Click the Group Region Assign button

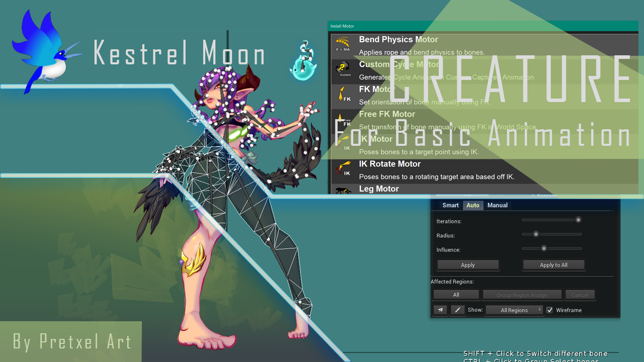coord(522,295)
